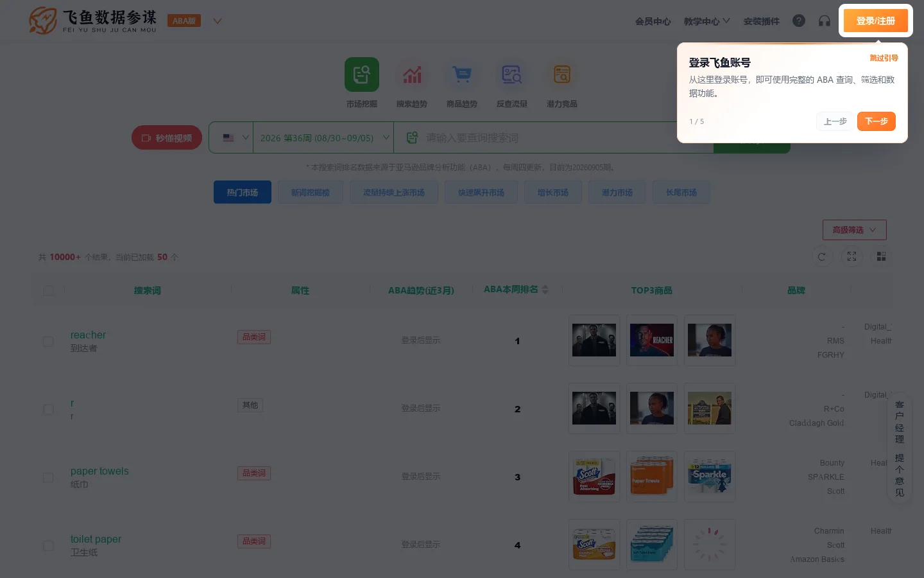Expand the 教学中心 menu

pyautogui.click(x=706, y=21)
